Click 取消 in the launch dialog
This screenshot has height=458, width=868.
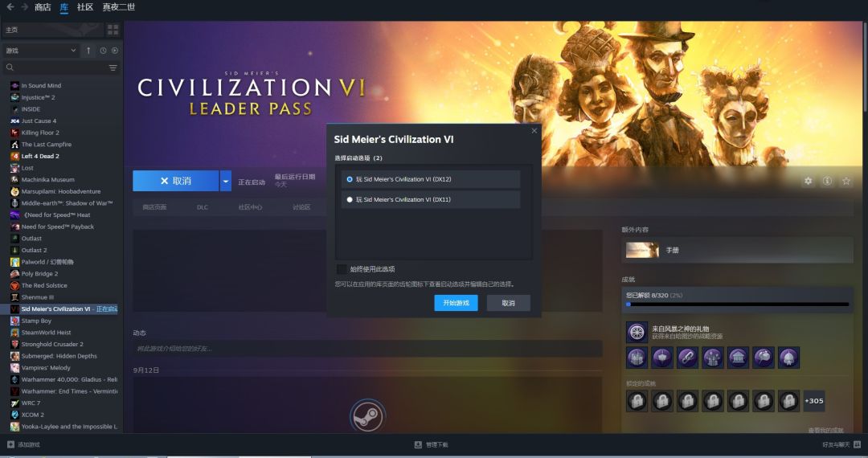pyautogui.click(x=508, y=303)
